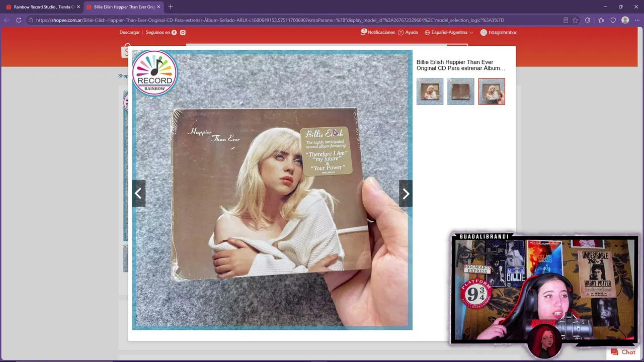Open Notificaciones in the Shopee header
644x362 pixels.
click(378, 32)
